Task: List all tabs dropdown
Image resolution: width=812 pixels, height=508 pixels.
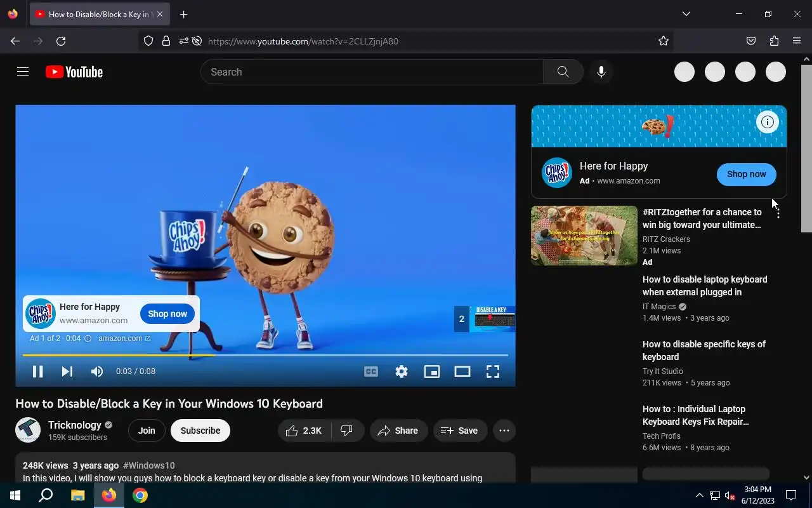Action: point(686,14)
